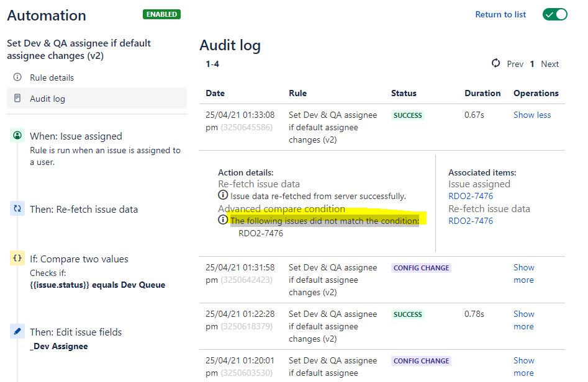Click the Advanced compare condition heading
Image resolution: width=588 pixels, height=382 pixels.
pyautogui.click(x=281, y=208)
